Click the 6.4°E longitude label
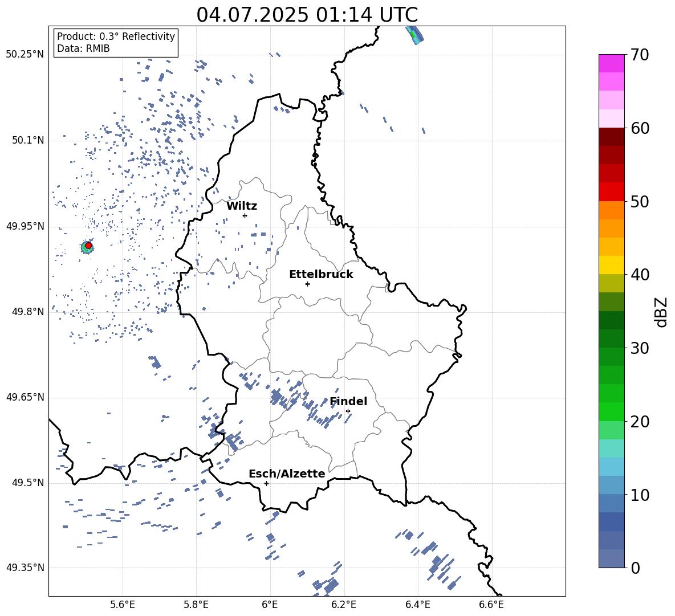675x616 pixels. [417, 605]
